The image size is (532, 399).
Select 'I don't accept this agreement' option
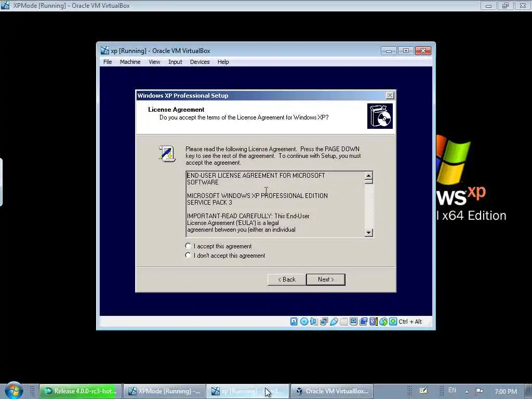pyautogui.click(x=188, y=255)
